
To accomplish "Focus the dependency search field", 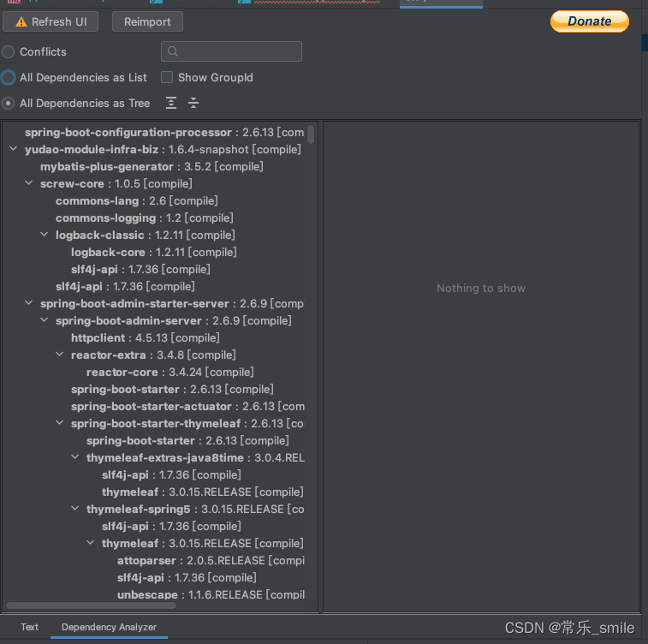I will (231, 51).
